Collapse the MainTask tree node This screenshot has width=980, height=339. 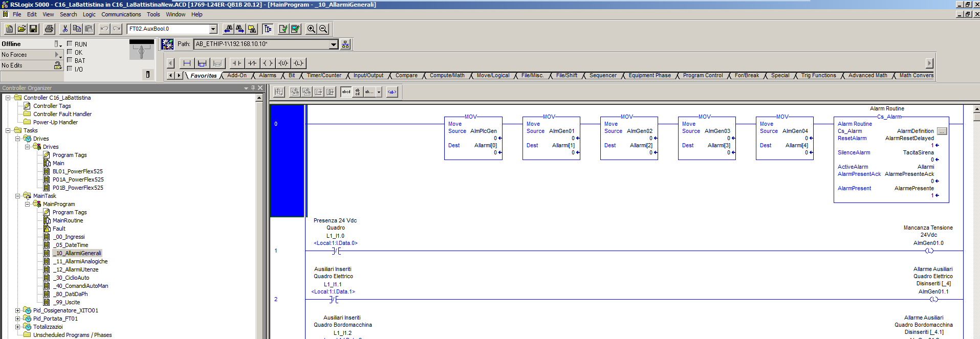tap(18, 196)
